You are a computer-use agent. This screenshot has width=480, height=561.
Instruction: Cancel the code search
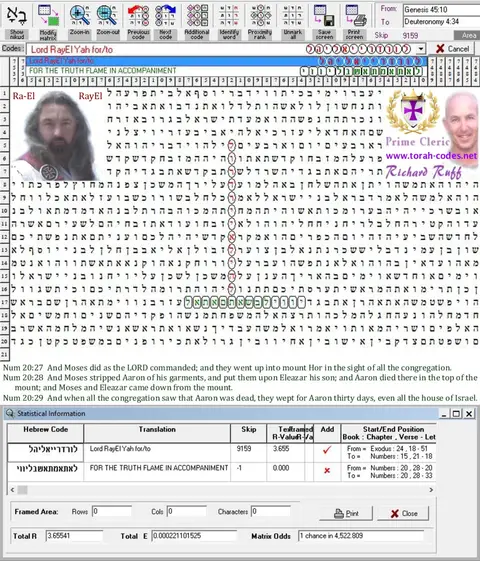click(x=452, y=49)
